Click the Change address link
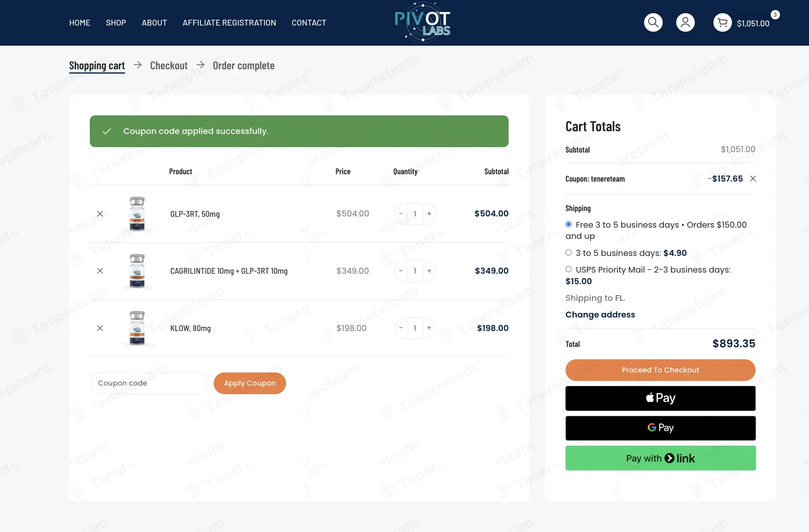This screenshot has width=809, height=532. 600,314
